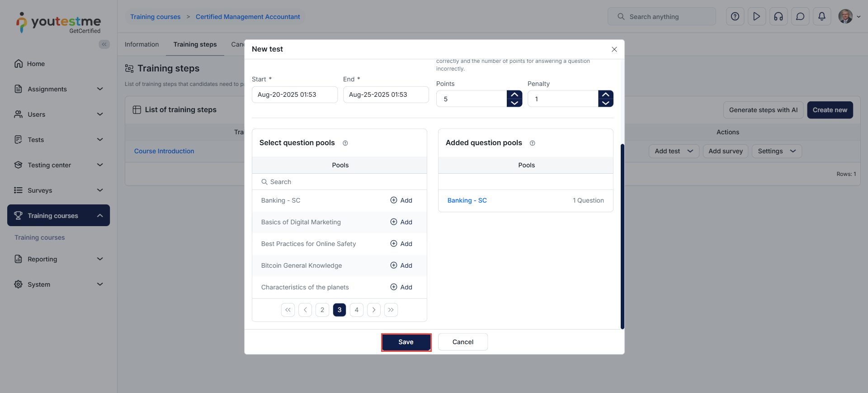Viewport: 868px width, 393px height.
Task: Switch to the Information tab
Action: point(142,44)
